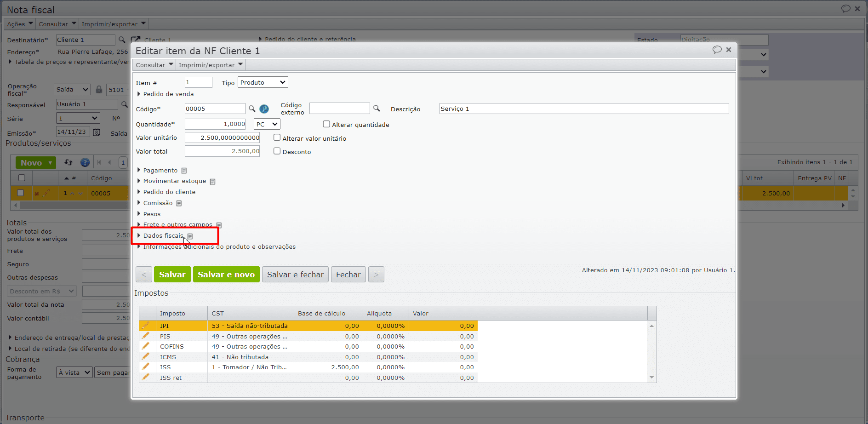The image size is (868, 424).
Task: Click the note icon beside Pagamento
Action: (x=184, y=171)
